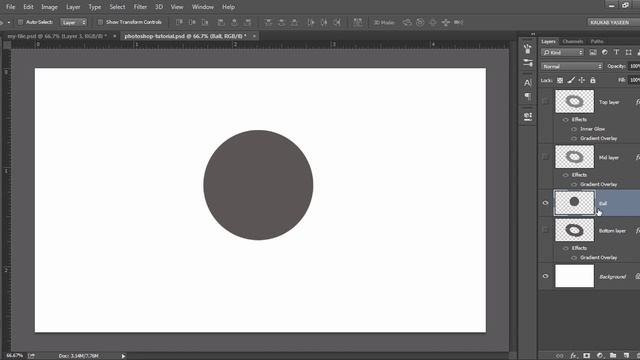Click Align right edges icon
The image size is (640, 360).
[248, 22]
